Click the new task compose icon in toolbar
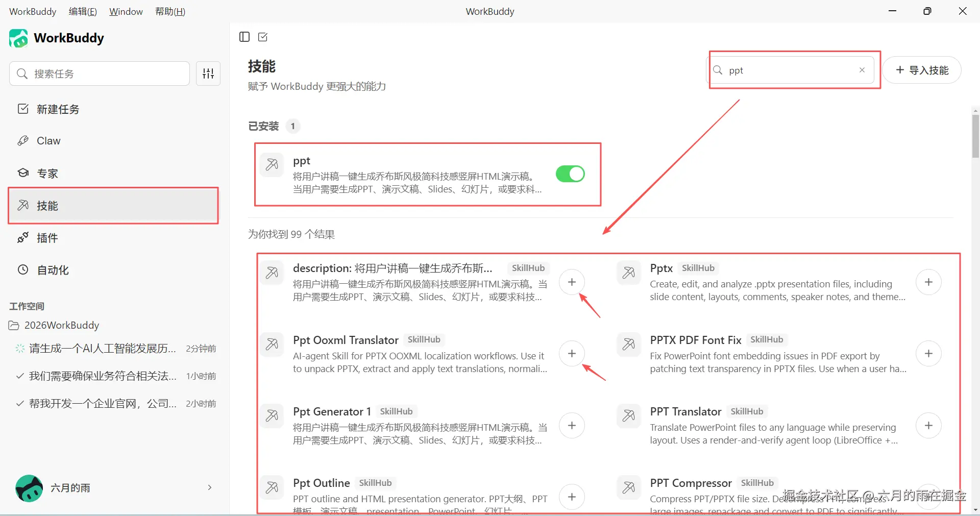This screenshot has height=516, width=980. 263,37
